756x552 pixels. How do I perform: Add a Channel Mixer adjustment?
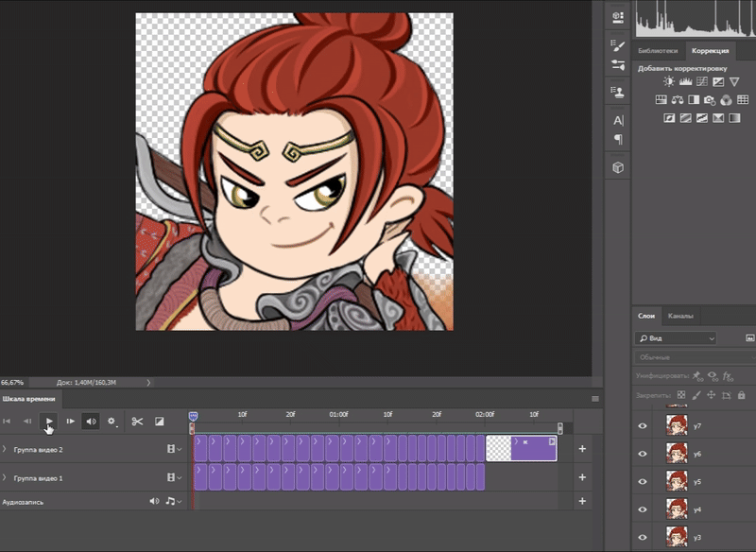(x=726, y=100)
